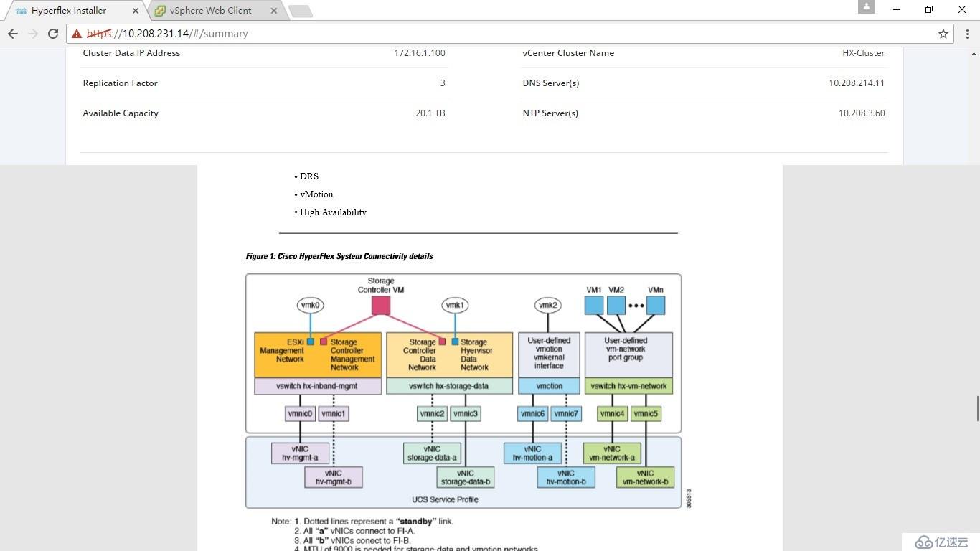Click the vmnic3 box
Image resolution: width=980 pixels, height=551 pixels.
click(466, 413)
